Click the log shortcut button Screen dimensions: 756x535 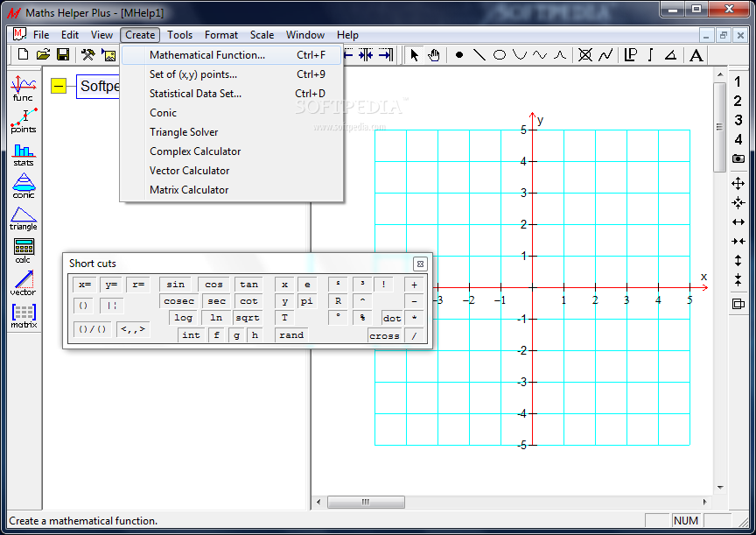183,318
